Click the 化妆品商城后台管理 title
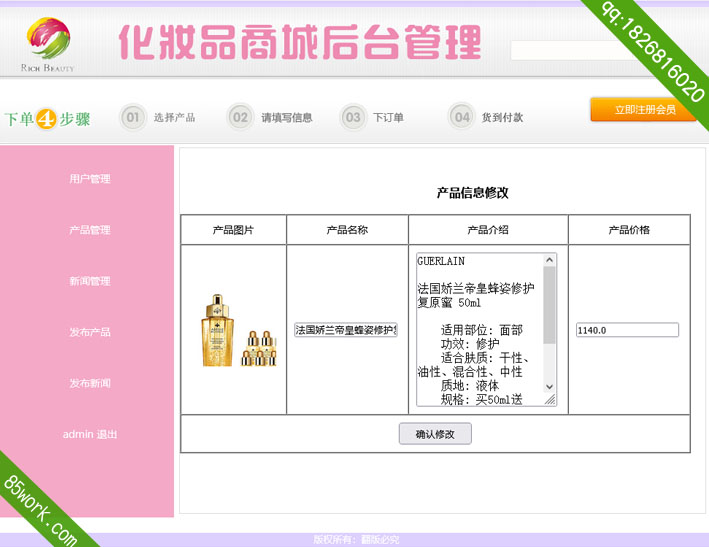The width and height of the screenshot is (709, 547). [300, 42]
